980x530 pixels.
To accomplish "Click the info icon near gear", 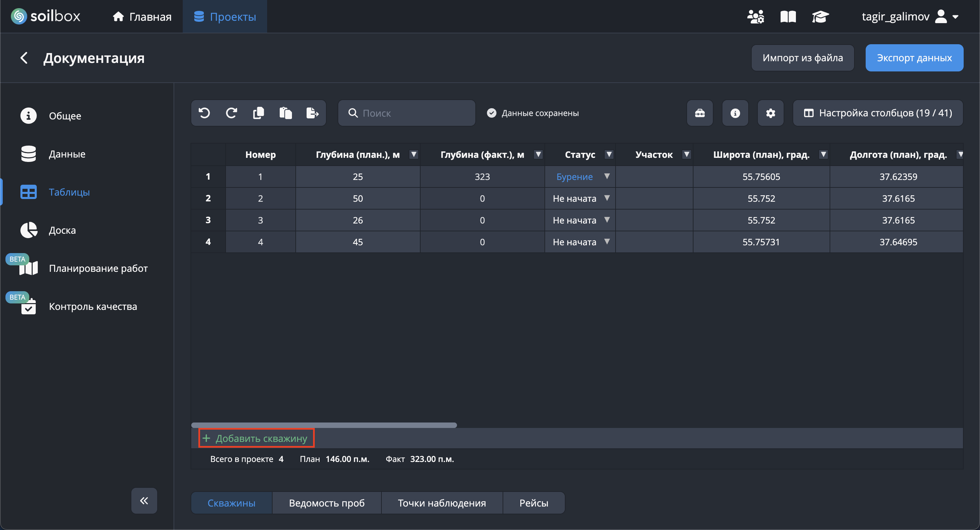I will point(735,113).
